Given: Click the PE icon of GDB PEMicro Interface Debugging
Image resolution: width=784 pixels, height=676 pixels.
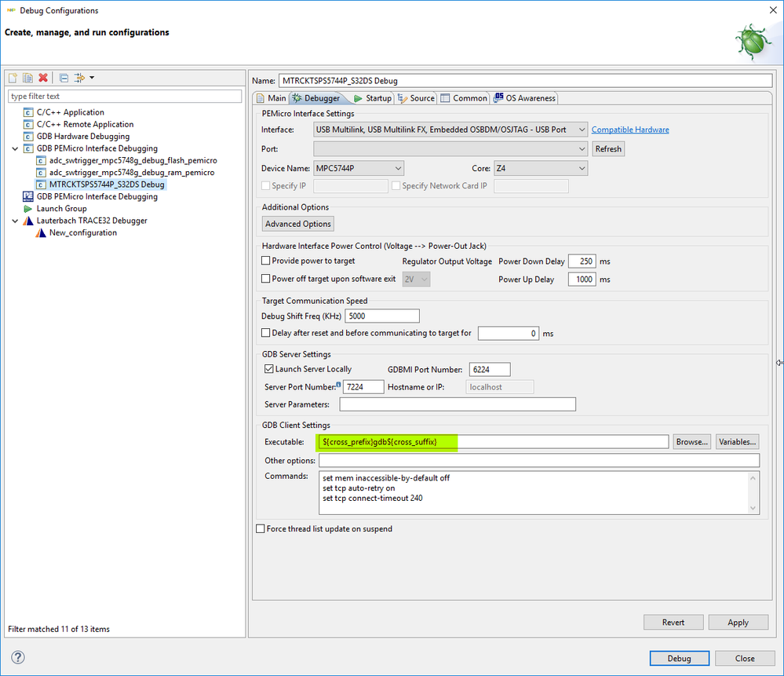Looking at the screenshot, I should [x=28, y=196].
